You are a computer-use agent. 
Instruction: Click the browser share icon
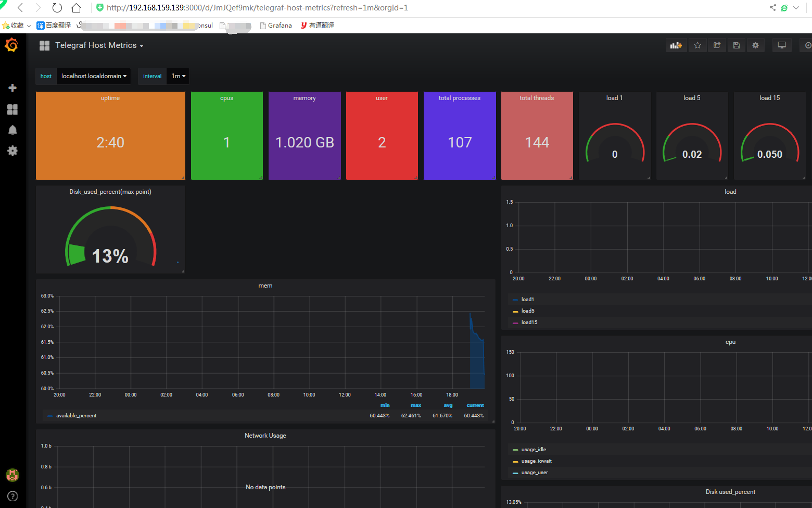pyautogui.click(x=772, y=8)
